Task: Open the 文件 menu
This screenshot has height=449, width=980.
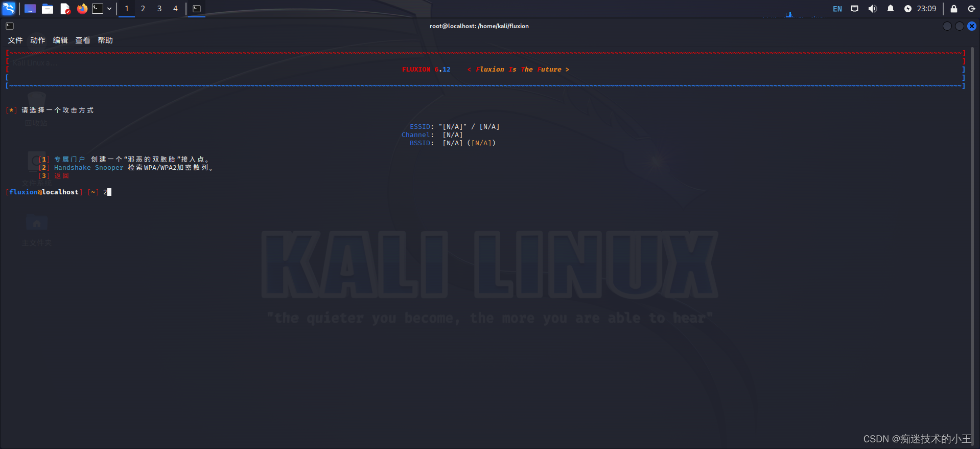Action: pos(15,40)
